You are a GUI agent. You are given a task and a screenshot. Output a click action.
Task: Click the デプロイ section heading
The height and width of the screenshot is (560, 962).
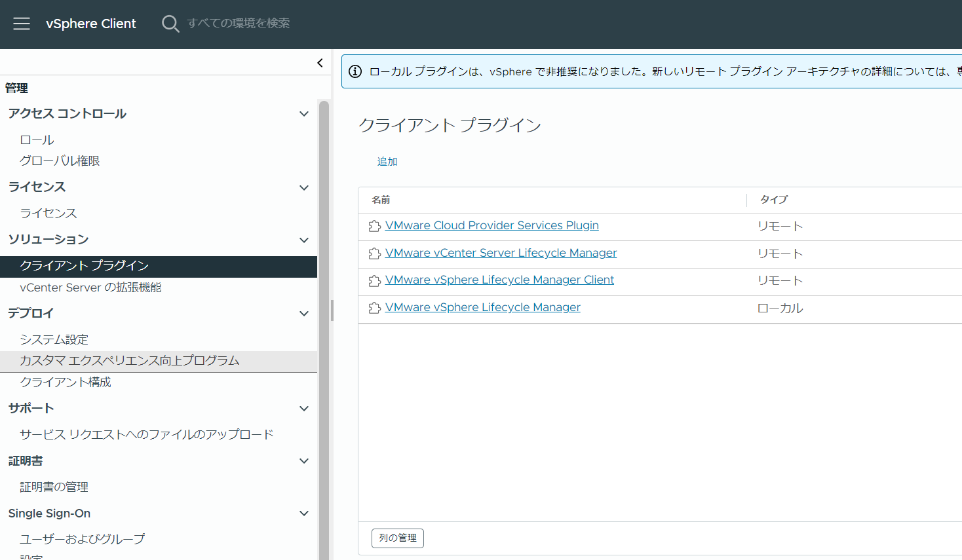[x=31, y=313]
